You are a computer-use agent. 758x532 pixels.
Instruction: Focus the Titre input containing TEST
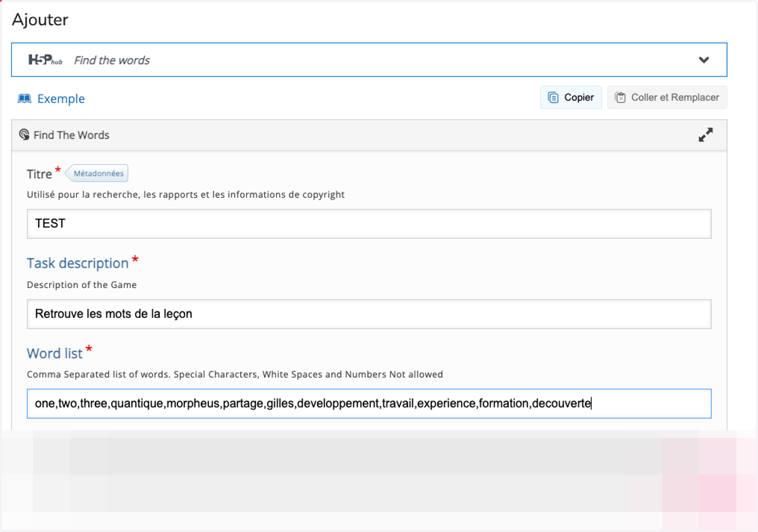(369, 224)
